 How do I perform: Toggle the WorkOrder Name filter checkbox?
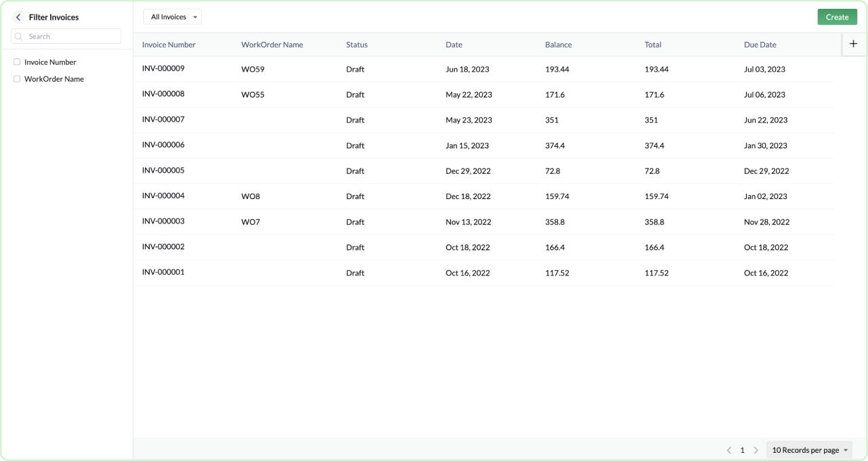tap(17, 79)
